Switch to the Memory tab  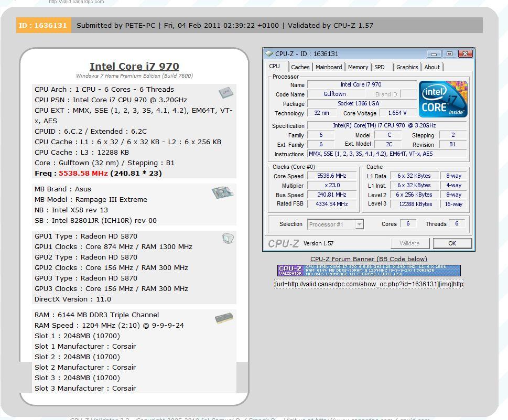point(358,67)
